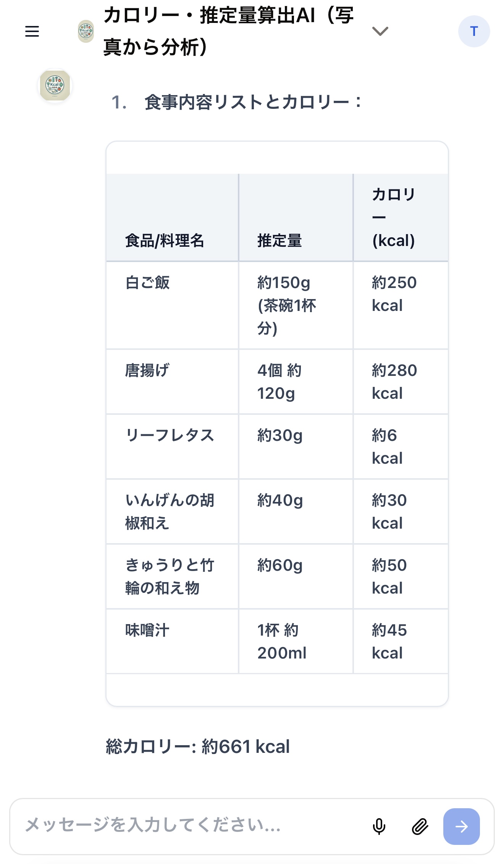This screenshot has width=504, height=864.
Task: Click the きゅうりと竹輪の和え物 cell
Action: point(170,577)
